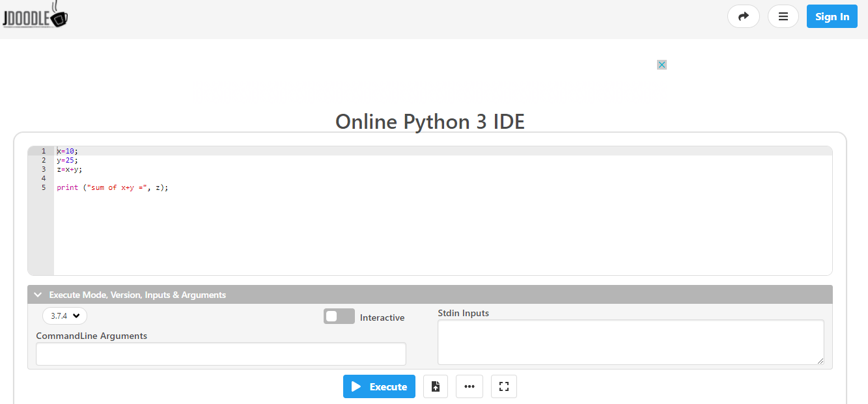Click the JDoodle logo
The height and width of the screenshot is (404, 868).
[x=34, y=16]
